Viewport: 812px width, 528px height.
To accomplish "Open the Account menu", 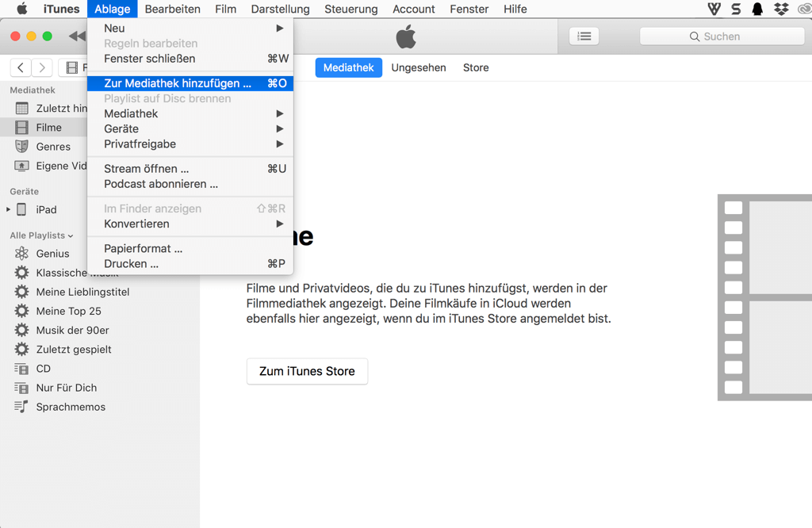I will click(x=414, y=9).
